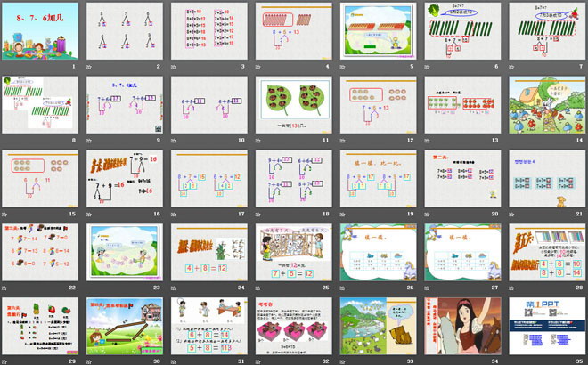
Task: Open slide 31 with children at desks
Action: coord(206,324)
